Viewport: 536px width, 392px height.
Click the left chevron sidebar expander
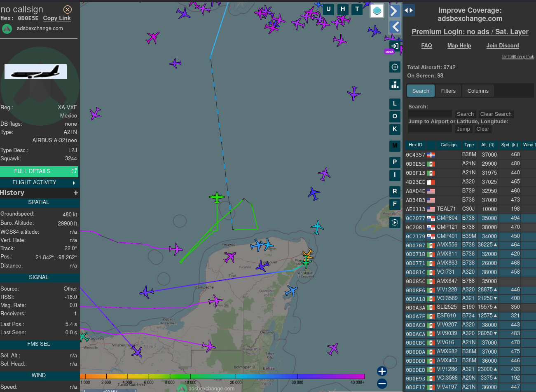click(395, 27)
